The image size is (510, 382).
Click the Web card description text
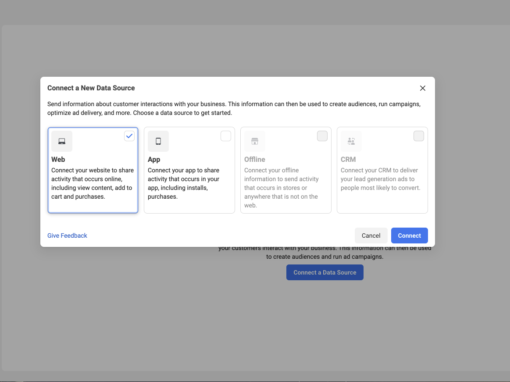[92, 183]
